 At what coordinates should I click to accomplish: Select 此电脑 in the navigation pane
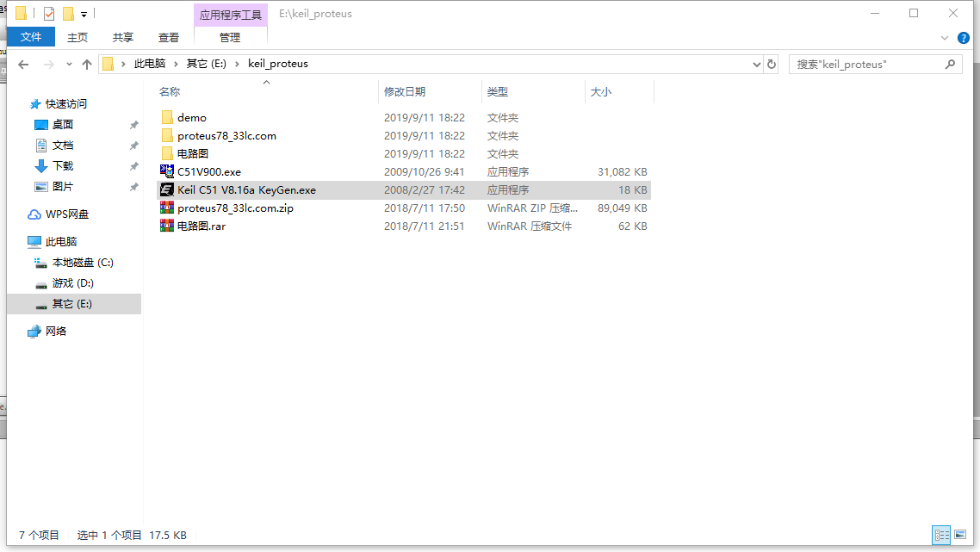point(60,241)
